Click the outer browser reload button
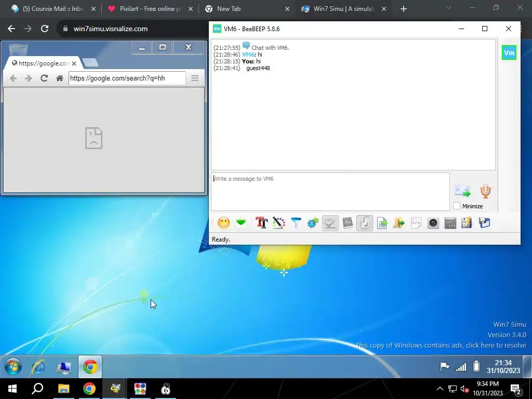Image resolution: width=532 pixels, height=399 pixels. (45, 29)
